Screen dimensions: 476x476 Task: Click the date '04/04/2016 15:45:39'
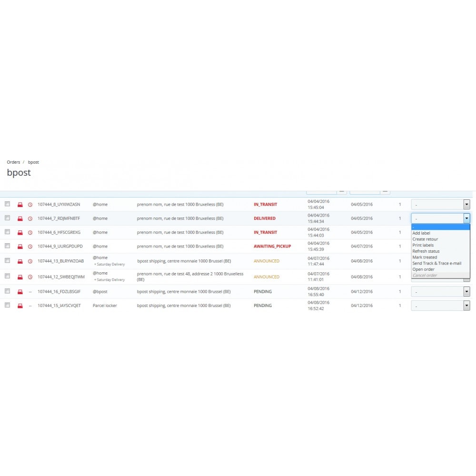(x=318, y=247)
